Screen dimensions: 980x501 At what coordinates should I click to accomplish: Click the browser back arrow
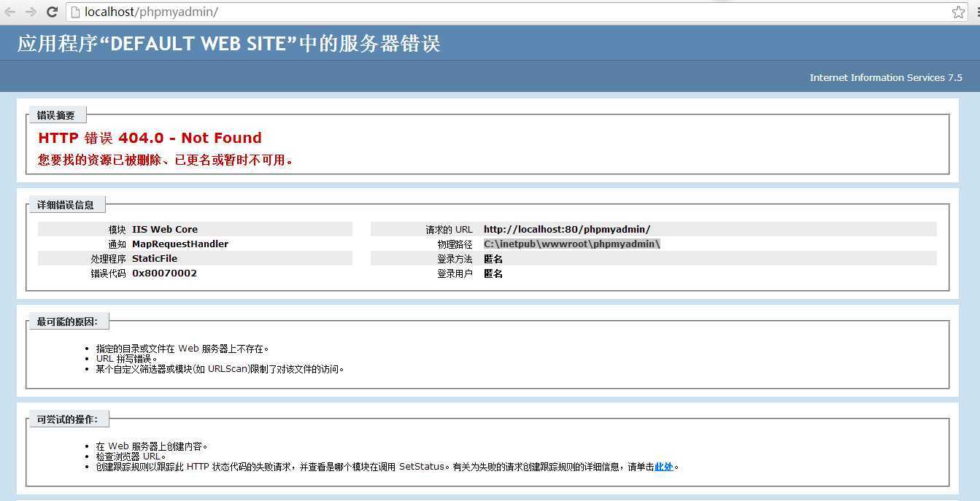(10, 12)
